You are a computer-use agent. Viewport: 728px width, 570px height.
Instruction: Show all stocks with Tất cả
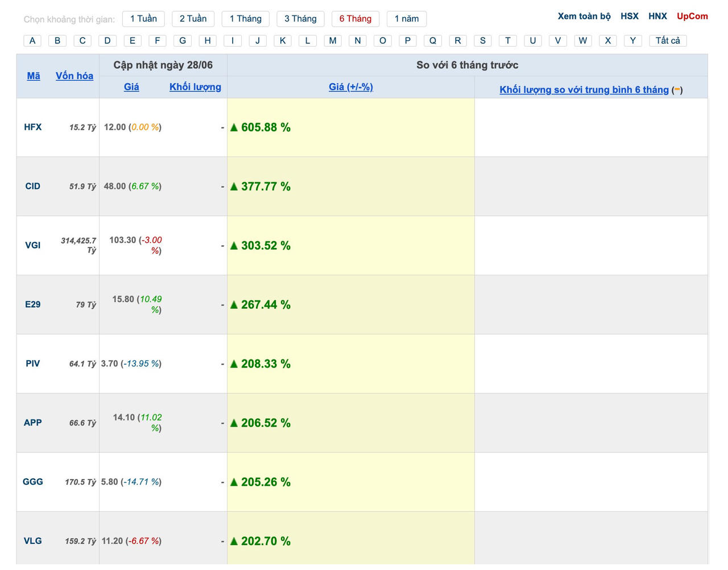coord(667,40)
